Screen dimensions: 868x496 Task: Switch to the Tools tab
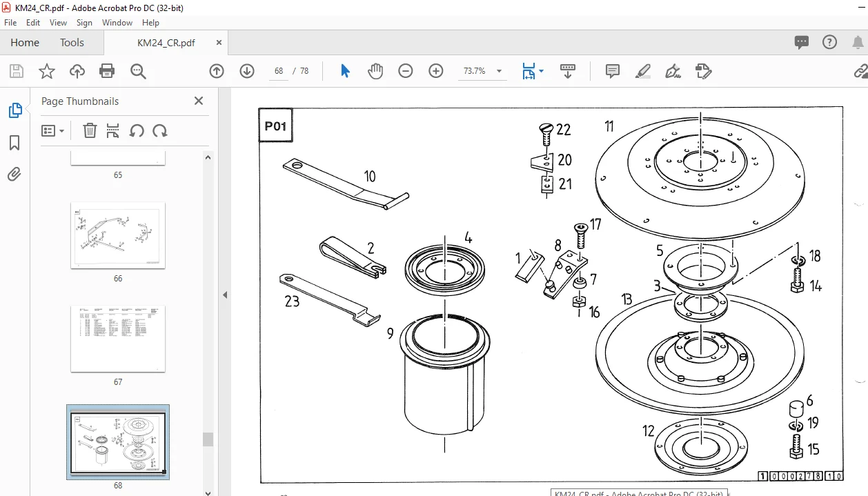coord(72,42)
